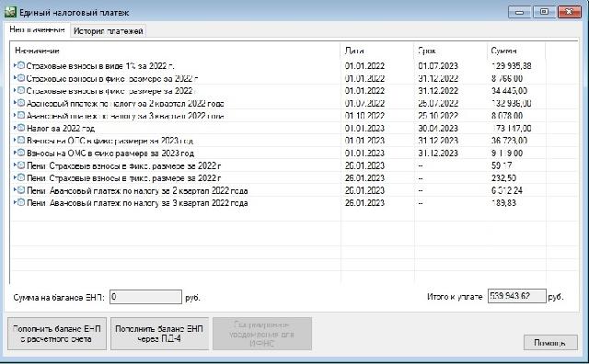589x364 pixels.
Task: Sort by the 'Дата' column header
Action: click(377, 51)
